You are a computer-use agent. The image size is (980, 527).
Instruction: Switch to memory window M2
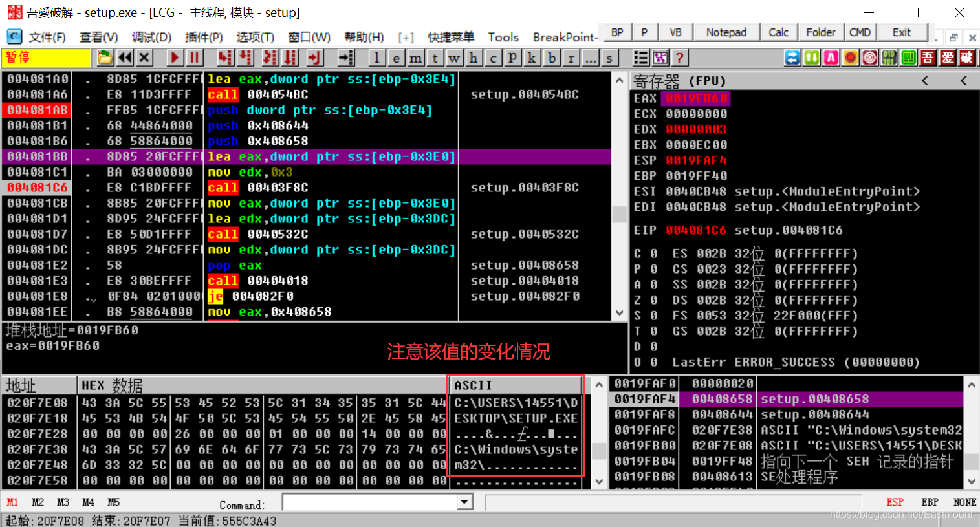click(x=38, y=502)
